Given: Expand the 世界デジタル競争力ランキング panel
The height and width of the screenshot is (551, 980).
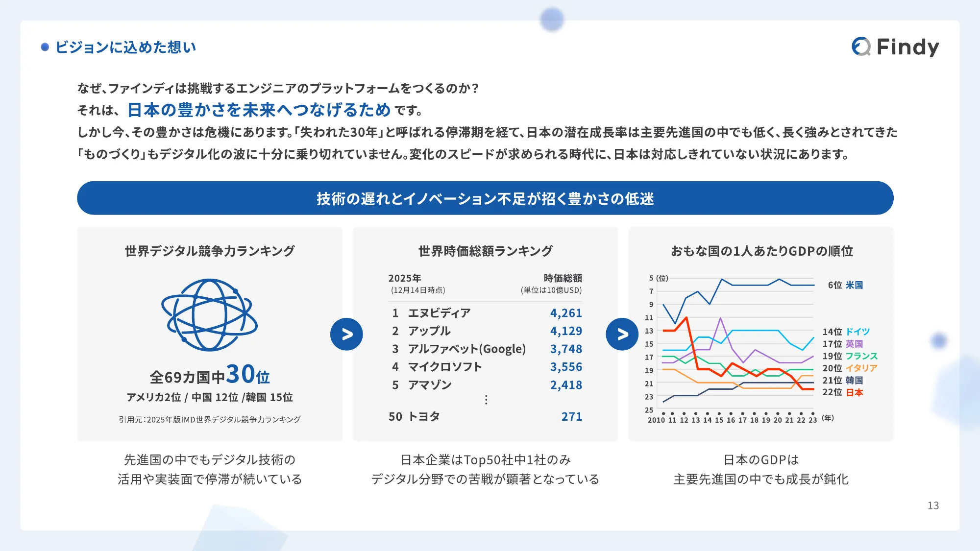Looking at the screenshot, I should [210, 250].
